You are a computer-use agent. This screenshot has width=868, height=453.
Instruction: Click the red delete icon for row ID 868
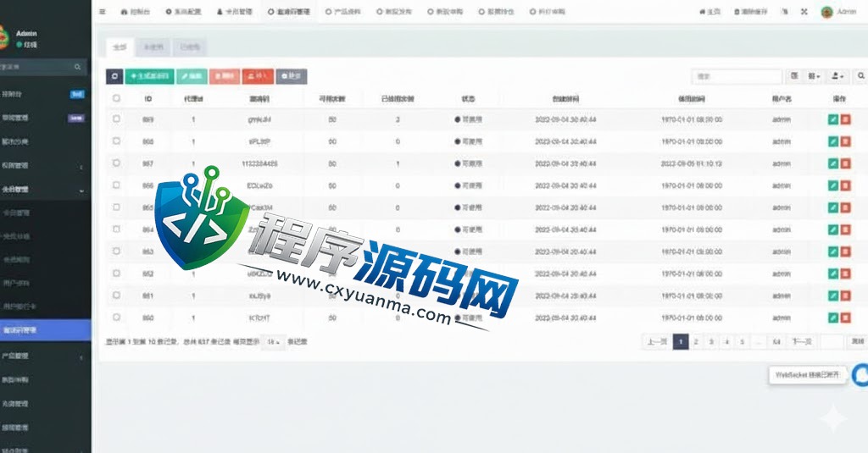point(845,141)
